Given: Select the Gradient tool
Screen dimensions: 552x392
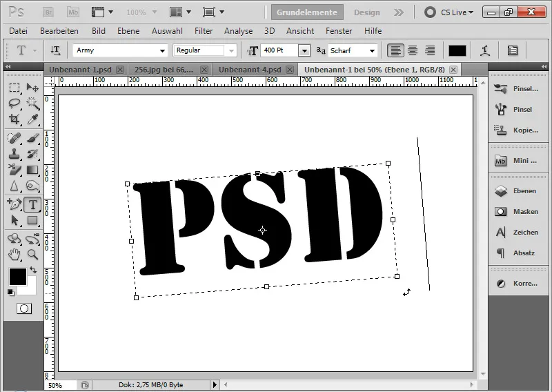Looking at the screenshot, I should pyautogui.click(x=32, y=170).
